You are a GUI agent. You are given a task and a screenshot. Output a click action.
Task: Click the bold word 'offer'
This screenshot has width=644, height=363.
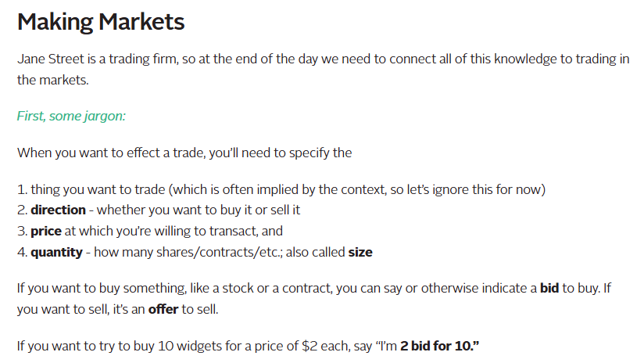click(163, 309)
